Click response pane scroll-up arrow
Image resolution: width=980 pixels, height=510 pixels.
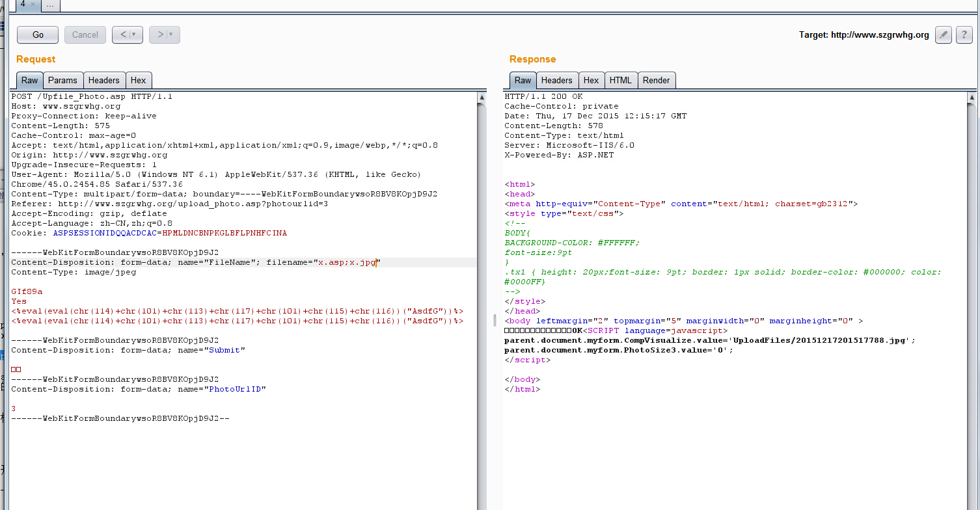tap(972, 97)
